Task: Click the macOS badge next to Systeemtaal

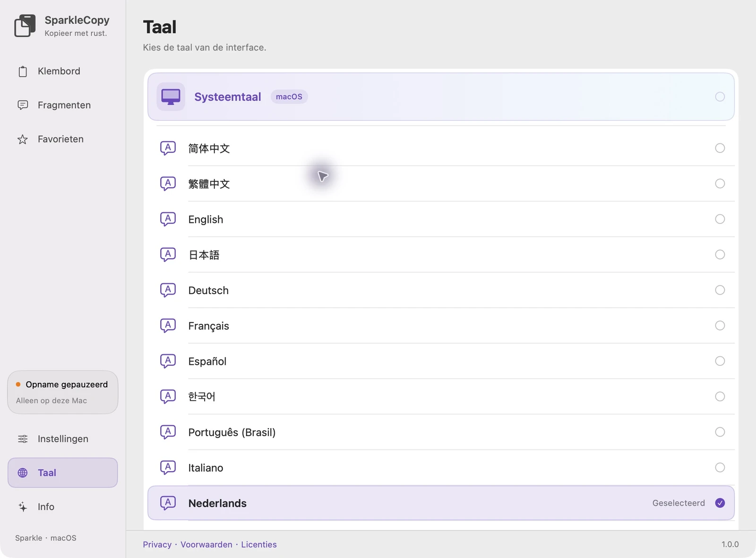Action: tap(289, 97)
